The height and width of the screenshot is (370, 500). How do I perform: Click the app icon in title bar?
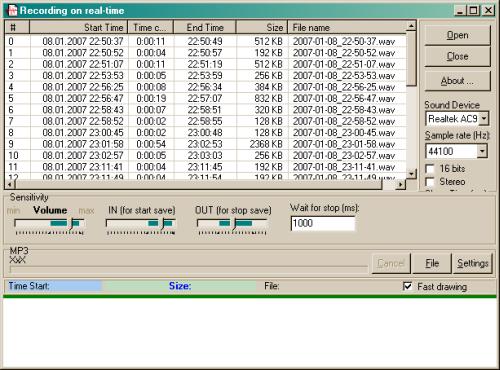[x=12, y=10]
